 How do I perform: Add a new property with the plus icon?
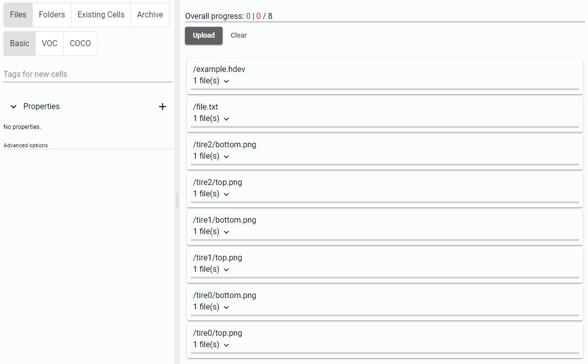tap(163, 106)
